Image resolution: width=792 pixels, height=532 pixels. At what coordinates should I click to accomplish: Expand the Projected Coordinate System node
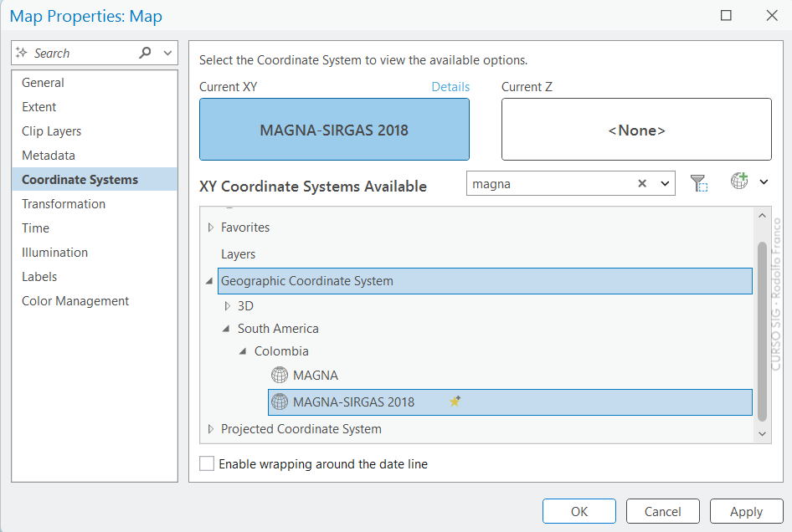211,429
